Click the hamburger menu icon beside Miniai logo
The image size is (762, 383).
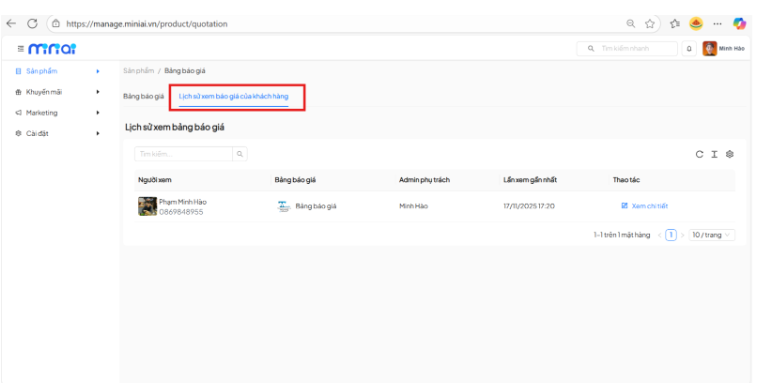point(20,49)
